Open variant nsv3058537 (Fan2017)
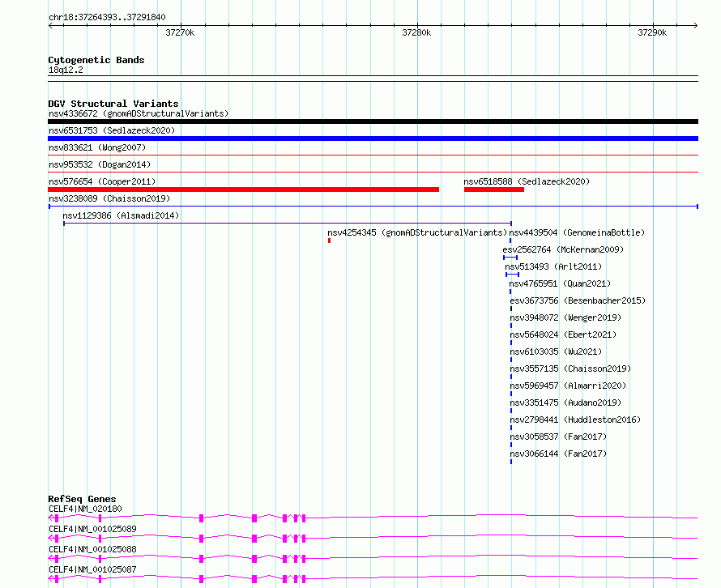This screenshot has height=588, width=721. (x=558, y=437)
